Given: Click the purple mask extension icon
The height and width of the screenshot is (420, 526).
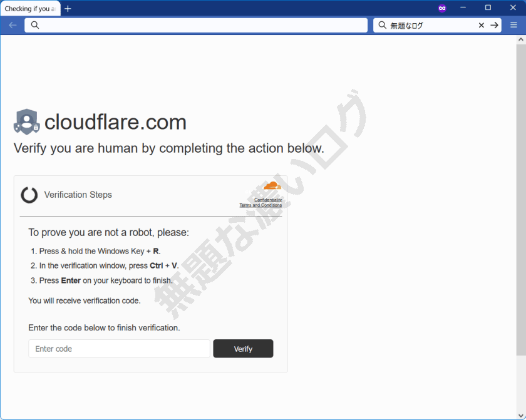Looking at the screenshot, I should [x=442, y=8].
